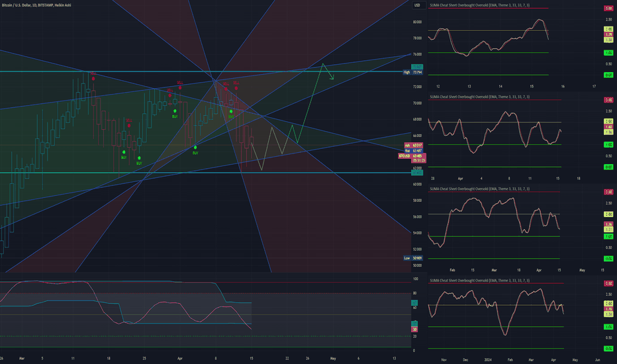
Task: Click the green 1.00 level label in the 12–17 panel
Action: point(608,53)
